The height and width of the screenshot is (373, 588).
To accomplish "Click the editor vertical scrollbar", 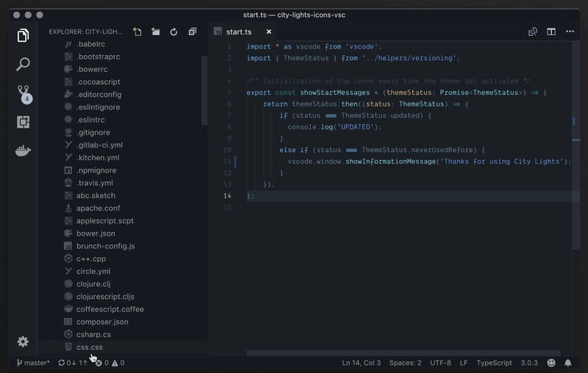I will 576,145.
